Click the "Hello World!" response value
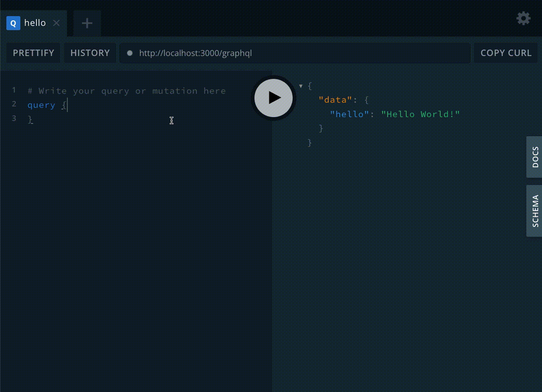Image resolution: width=542 pixels, height=392 pixels. point(420,114)
